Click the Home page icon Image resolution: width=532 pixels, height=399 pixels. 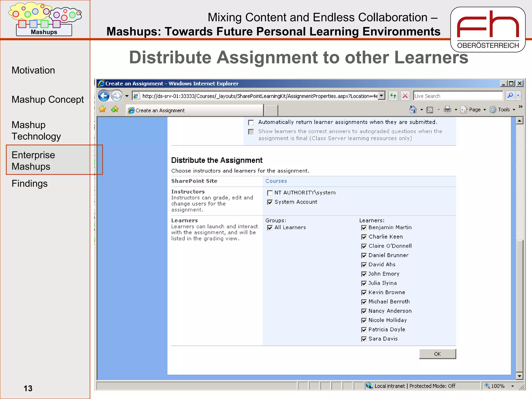413,109
